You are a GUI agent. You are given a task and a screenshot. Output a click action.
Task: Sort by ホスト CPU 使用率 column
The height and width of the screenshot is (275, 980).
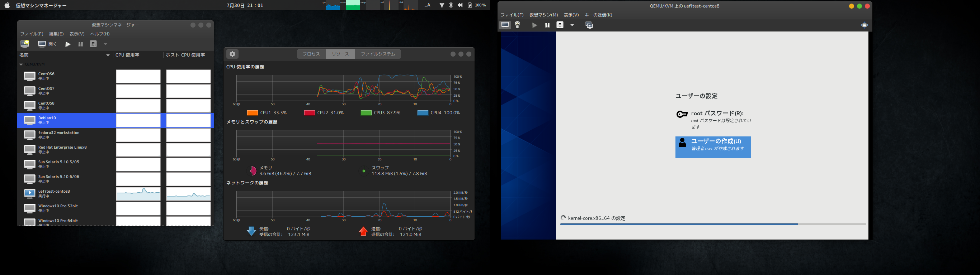pos(188,55)
